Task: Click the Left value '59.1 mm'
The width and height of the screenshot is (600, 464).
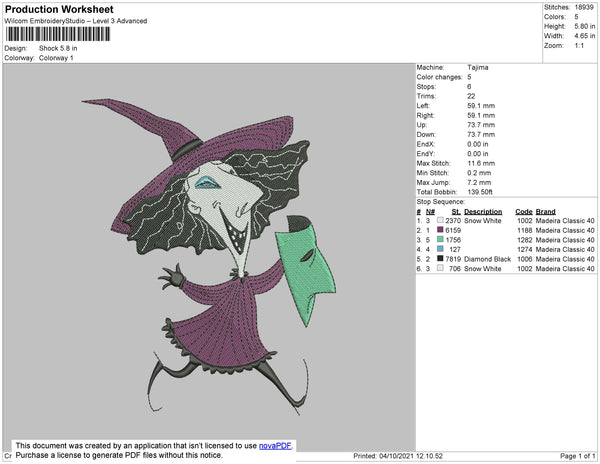Action: point(481,106)
